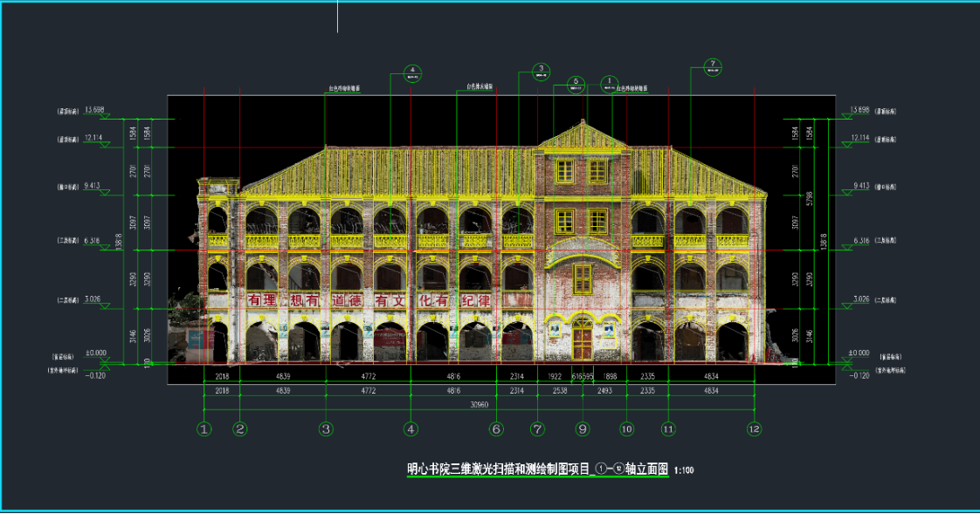Select the 4772 dimension in the top row
The image size is (980, 514).
(368, 377)
